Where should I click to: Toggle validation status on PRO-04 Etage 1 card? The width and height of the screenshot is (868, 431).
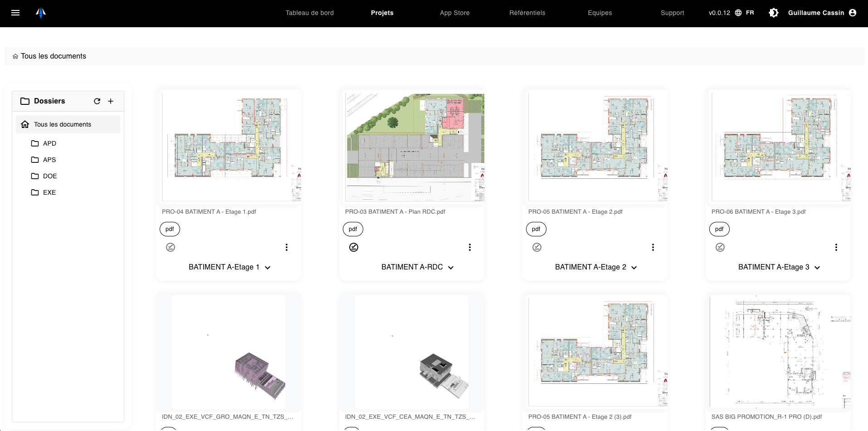[170, 247]
